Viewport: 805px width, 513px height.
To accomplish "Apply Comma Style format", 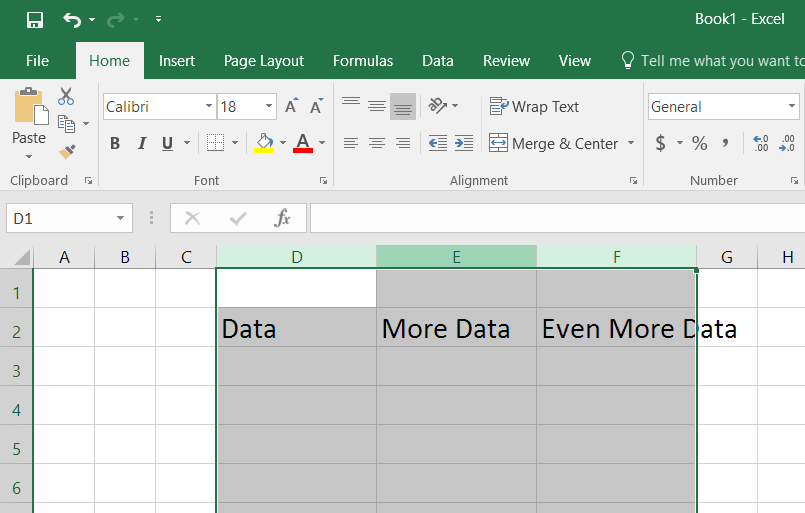I will (x=725, y=143).
